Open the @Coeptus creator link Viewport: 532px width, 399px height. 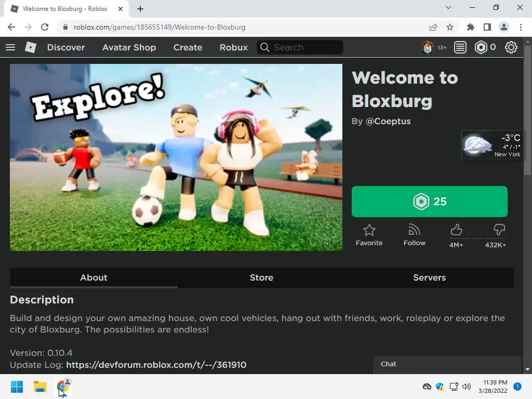click(x=388, y=121)
